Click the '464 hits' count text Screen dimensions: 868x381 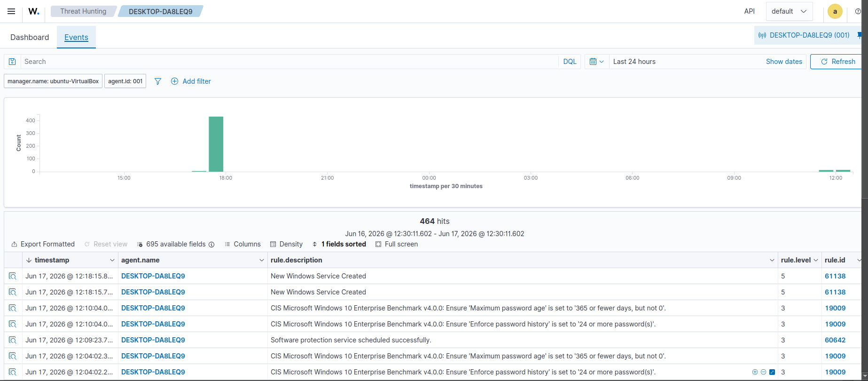point(435,221)
